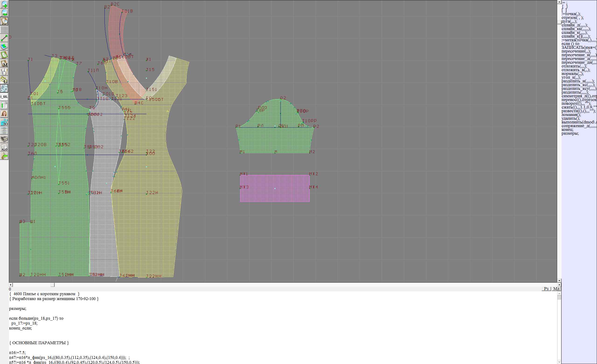
Task: Click the green spreadsheet table icon
Action: click(x=4, y=105)
